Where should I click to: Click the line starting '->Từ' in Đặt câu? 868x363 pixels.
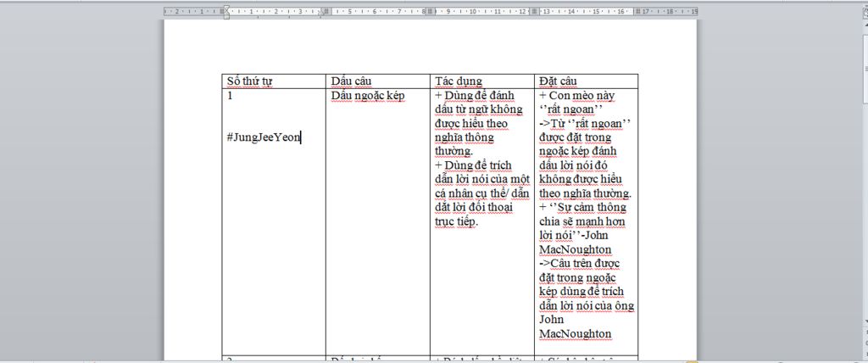click(586, 123)
